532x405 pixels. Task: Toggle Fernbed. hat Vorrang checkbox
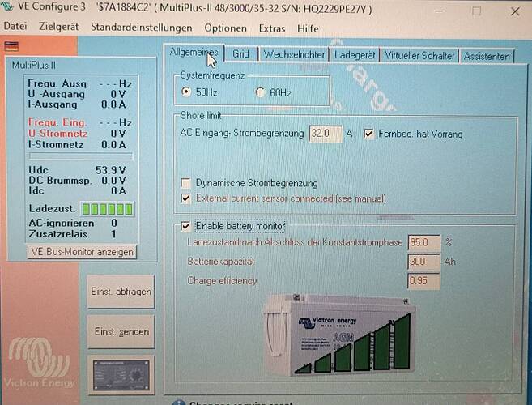click(368, 134)
